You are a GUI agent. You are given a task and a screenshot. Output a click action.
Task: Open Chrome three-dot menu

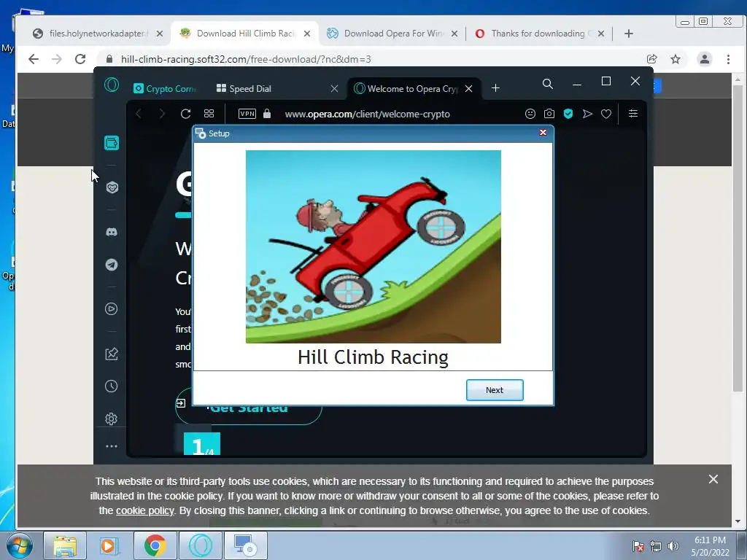pos(729,59)
